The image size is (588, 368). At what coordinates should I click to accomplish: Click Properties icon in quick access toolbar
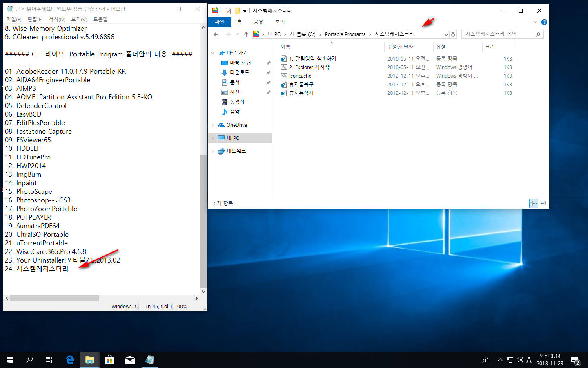click(228, 11)
